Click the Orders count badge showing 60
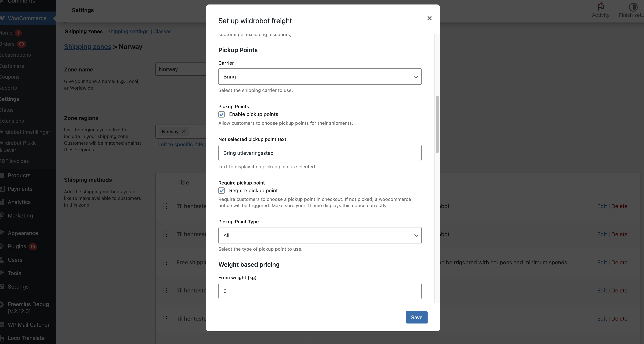Screen dimensions: 644x344 [x=21, y=44]
